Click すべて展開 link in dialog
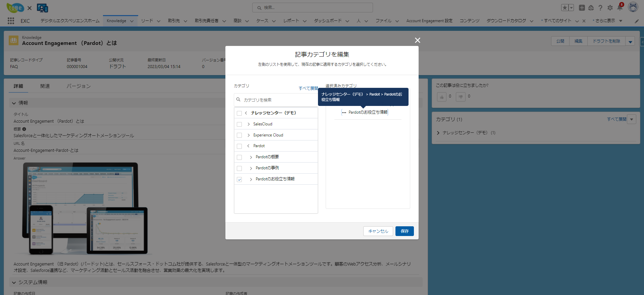 pyautogui.click(x=308, y=88)
